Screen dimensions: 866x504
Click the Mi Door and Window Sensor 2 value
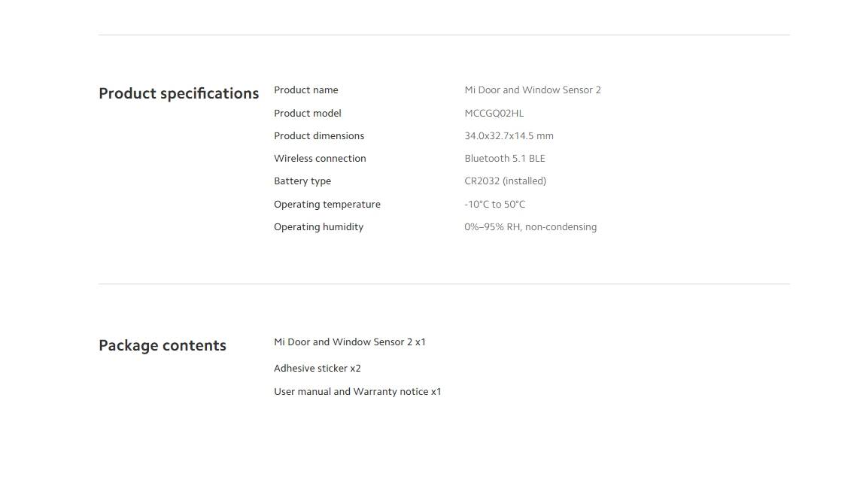[533, 90]
